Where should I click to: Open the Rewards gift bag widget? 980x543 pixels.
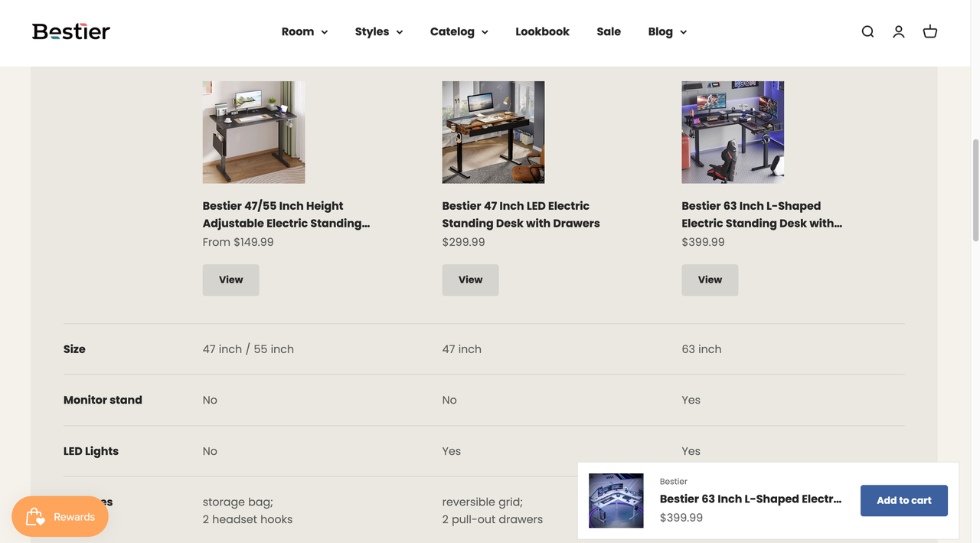pyautogui.click(x=60, y=517)
